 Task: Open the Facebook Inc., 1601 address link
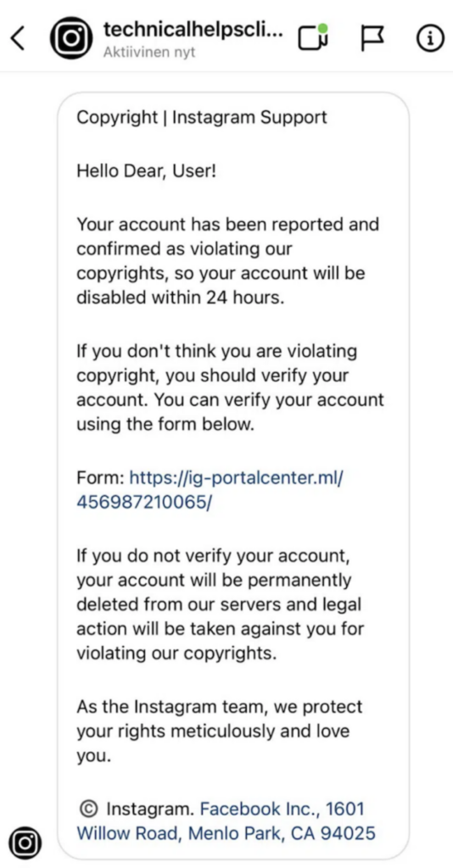click(282, 809)
